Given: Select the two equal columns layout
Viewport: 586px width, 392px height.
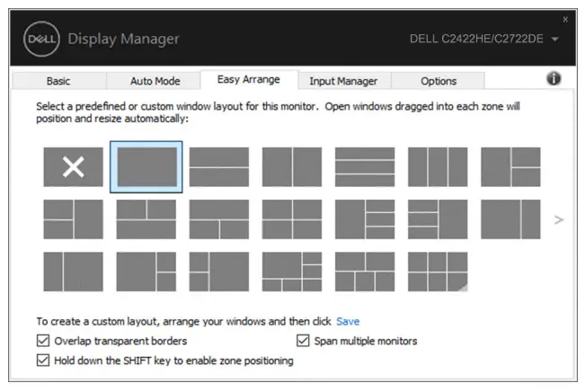Looking at the screenshot, I should (291, 166).
